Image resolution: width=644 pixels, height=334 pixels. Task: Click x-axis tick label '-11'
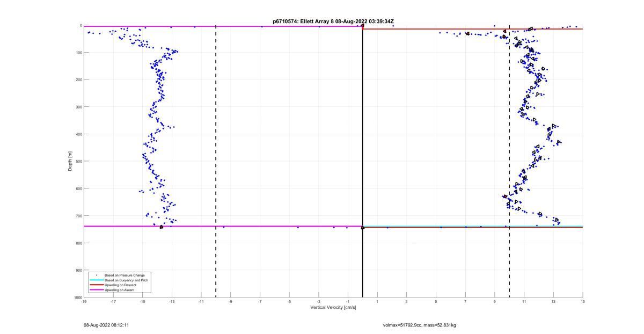tap(201, 302)
